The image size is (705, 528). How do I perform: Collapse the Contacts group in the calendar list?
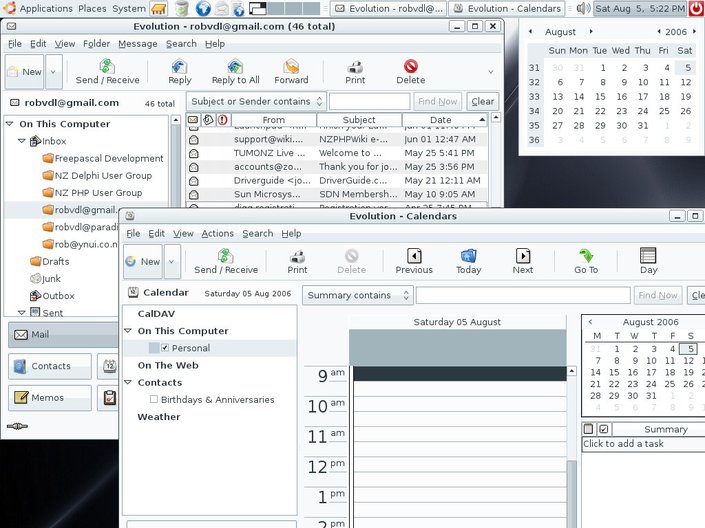click(128, 382)
